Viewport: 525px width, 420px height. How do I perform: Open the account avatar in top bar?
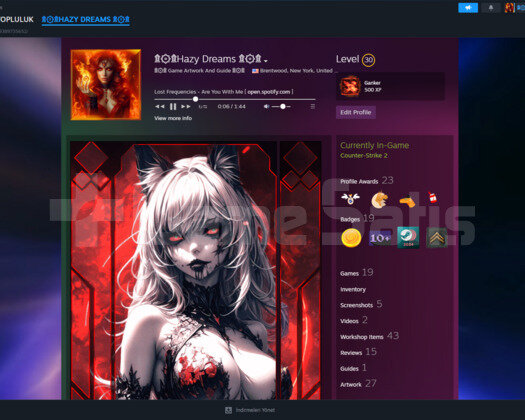[510, 8]
